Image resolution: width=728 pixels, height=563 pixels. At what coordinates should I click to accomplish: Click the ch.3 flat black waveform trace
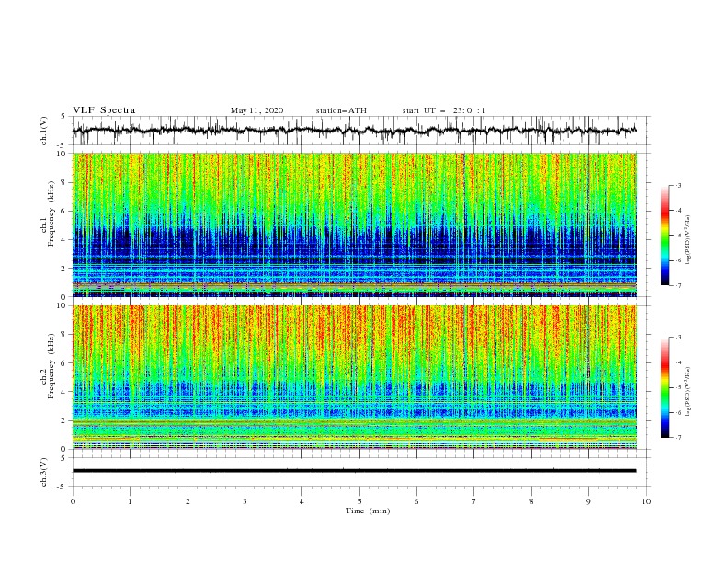pos(354,471)
